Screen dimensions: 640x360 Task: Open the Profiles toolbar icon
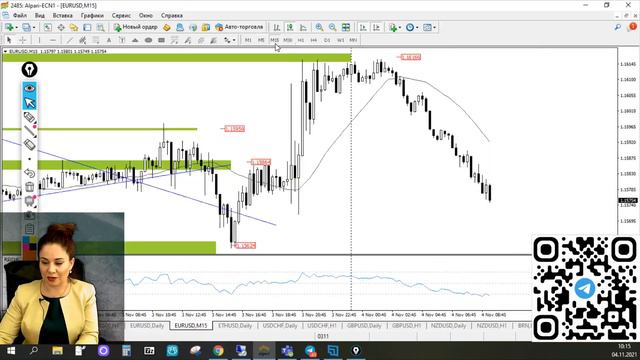coord(27,27)
